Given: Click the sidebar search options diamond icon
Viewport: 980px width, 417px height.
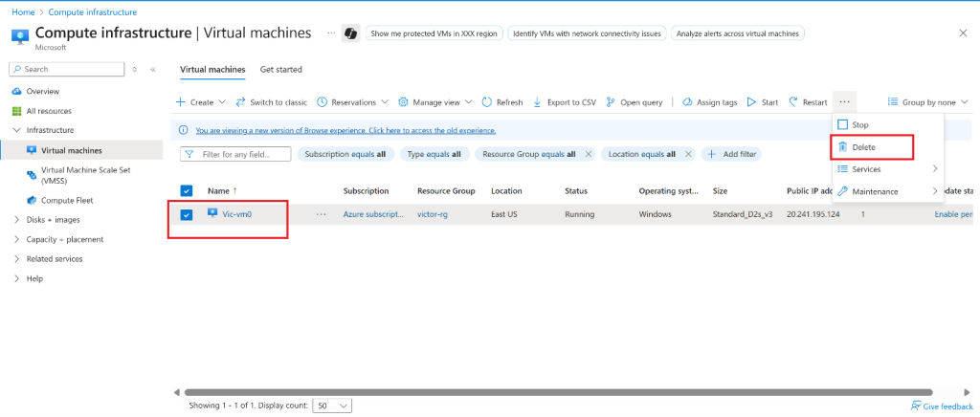Looking at the screenshot, I should pyautogui.click(x=134, y=69).
